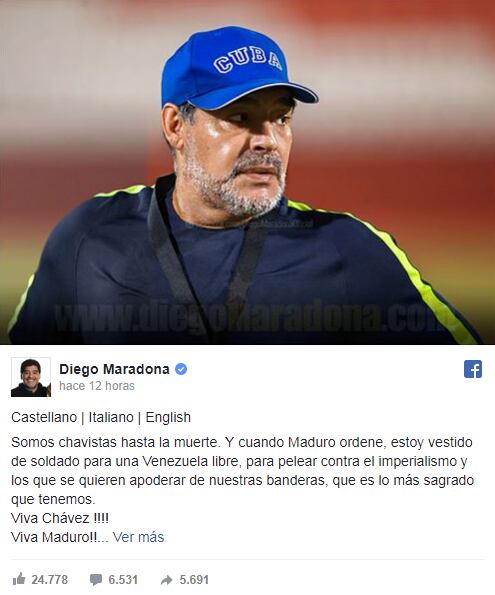The image size is (495, 595).
Task: Click the 'Somos chavistas' post text paragraph
Action: 243,471
